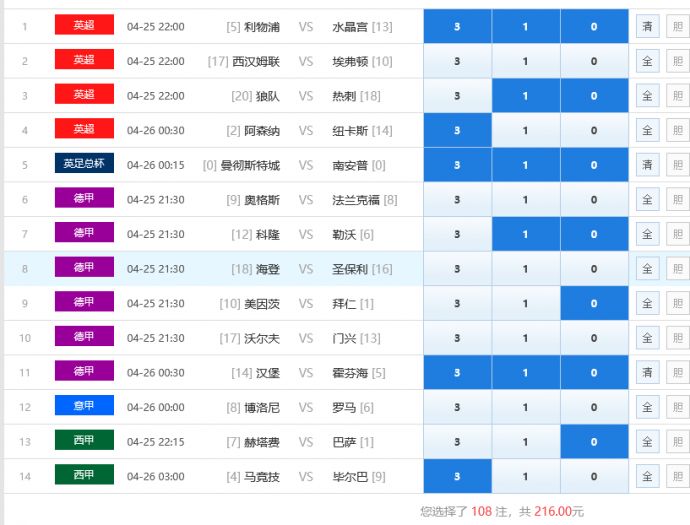Viewport: 690px width, 525px height.
Task: Click the 清 (clear) button for match 1
Action: (x=647, y=26)
